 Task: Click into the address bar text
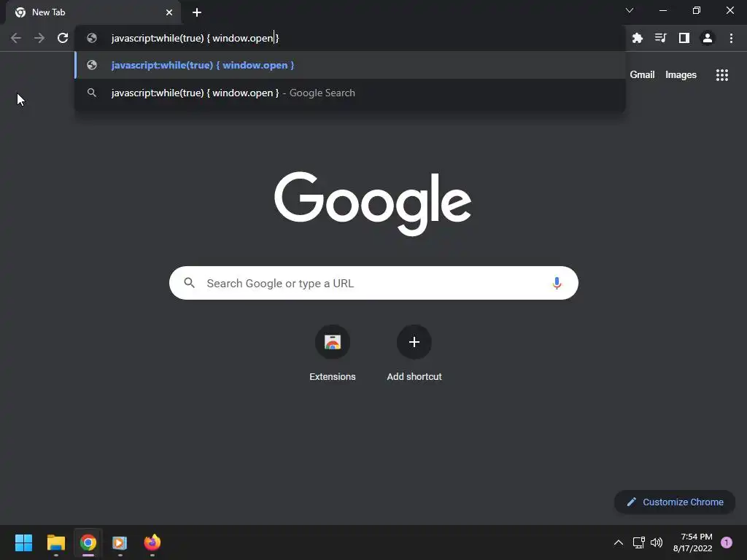point(195,38)
